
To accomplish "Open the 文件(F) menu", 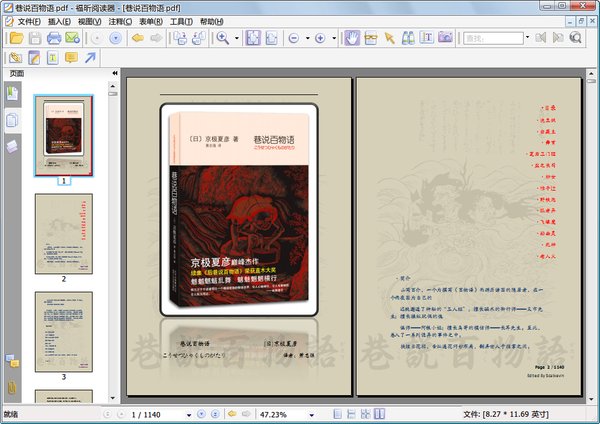I will point(27,21).
